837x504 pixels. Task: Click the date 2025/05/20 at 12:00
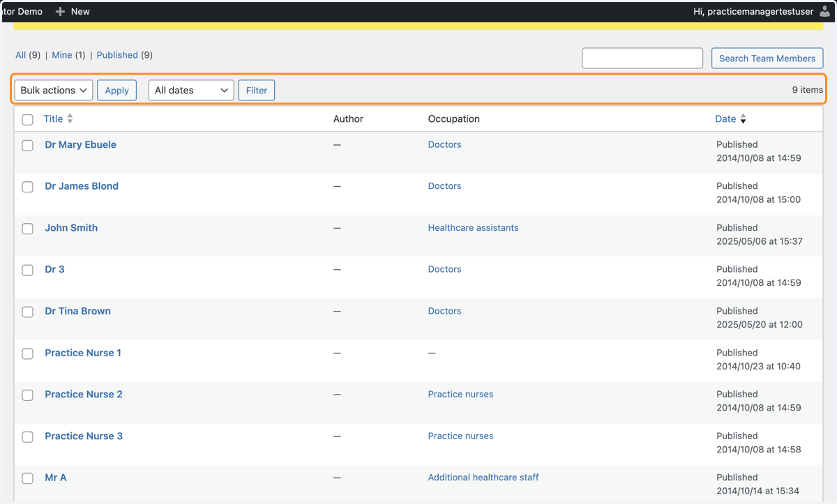760,324
